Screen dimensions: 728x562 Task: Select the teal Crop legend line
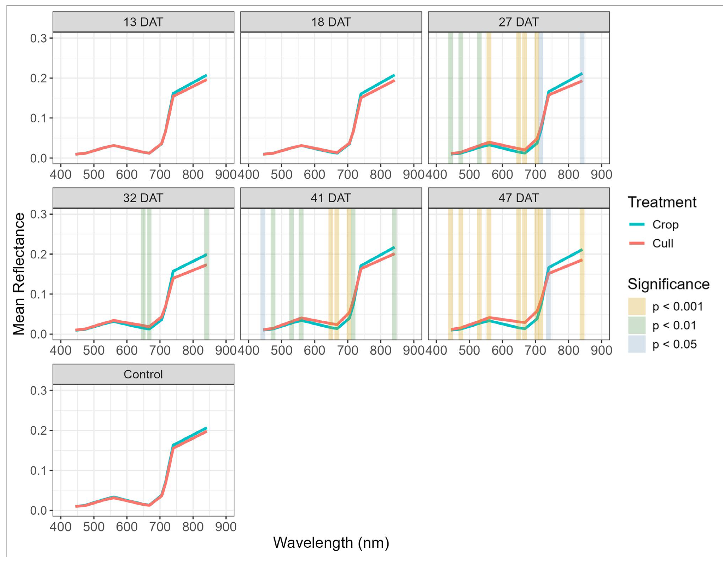click(637, 224)
